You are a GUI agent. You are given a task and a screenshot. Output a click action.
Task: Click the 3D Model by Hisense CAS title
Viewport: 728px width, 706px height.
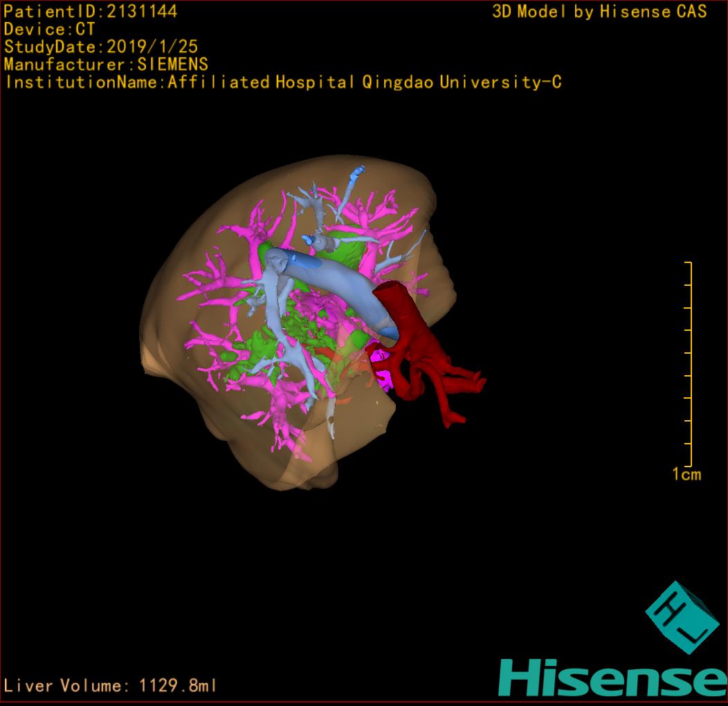[x=599, y=11]
